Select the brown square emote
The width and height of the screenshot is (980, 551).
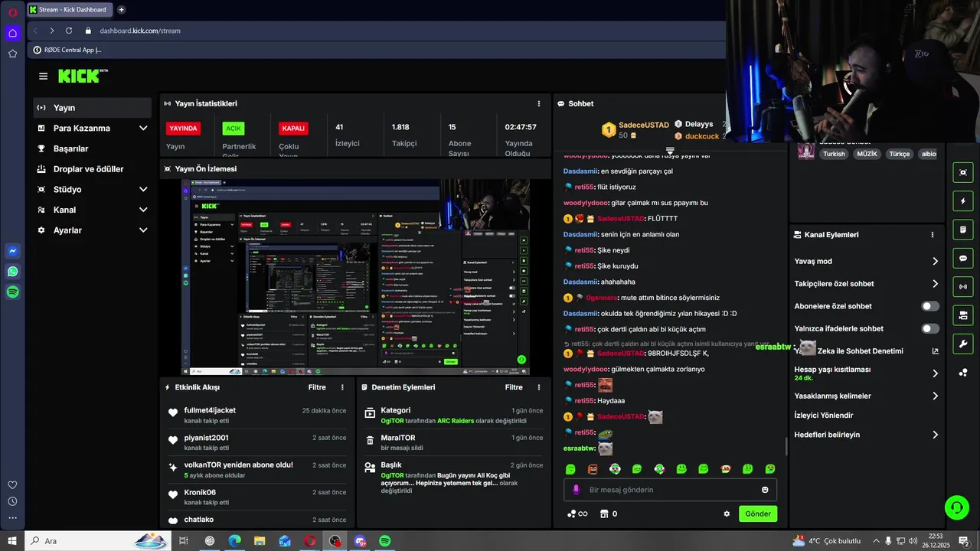(x=593, y=469)
